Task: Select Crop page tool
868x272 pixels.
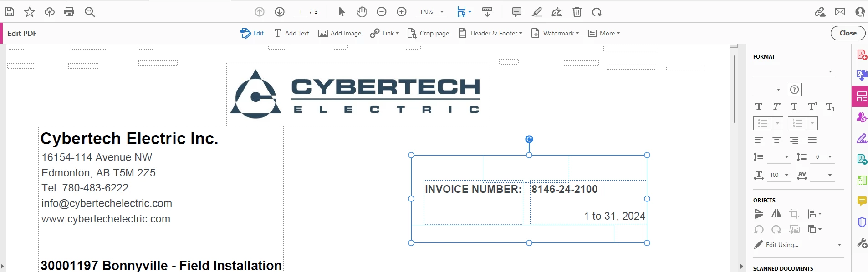Action: tap(428, 33)
